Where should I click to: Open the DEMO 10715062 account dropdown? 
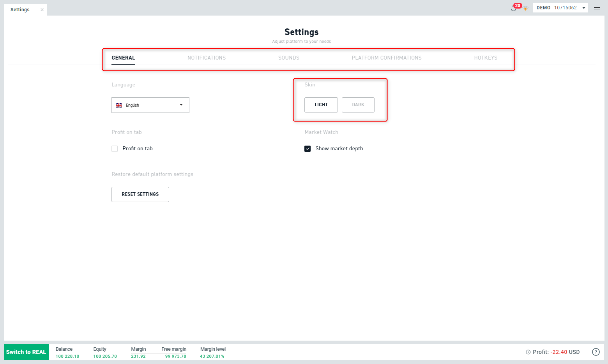pos(560,8)
